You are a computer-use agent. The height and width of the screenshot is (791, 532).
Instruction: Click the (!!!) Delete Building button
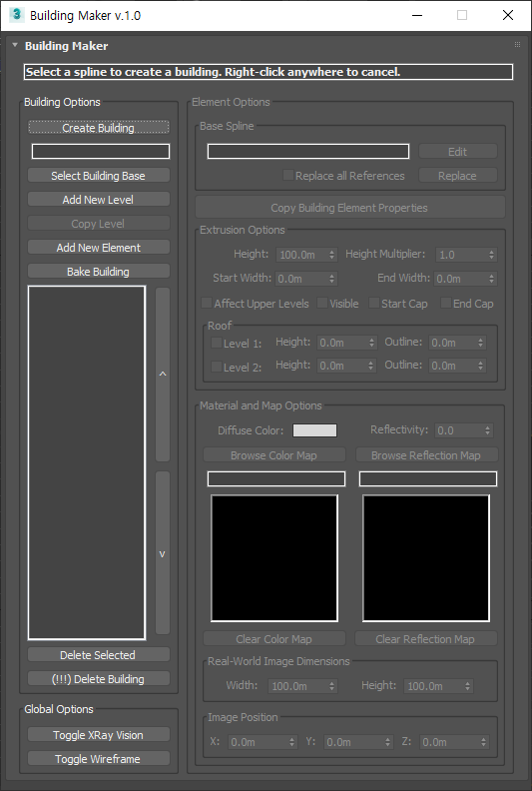(x=99, y=679)
